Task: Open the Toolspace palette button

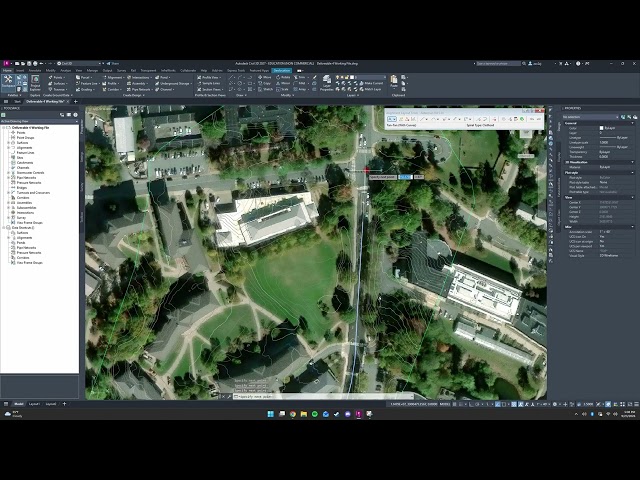Action: coord(8,82)
